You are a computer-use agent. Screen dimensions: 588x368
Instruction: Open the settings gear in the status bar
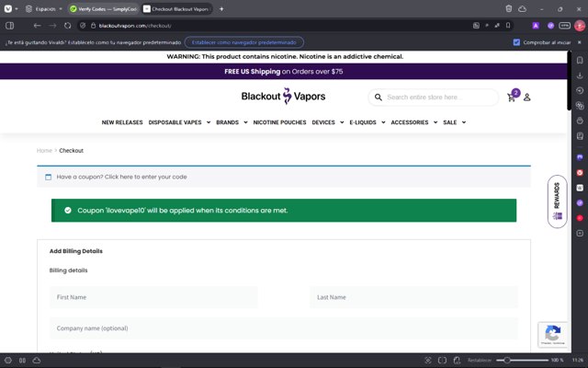(x=8, y=360)
